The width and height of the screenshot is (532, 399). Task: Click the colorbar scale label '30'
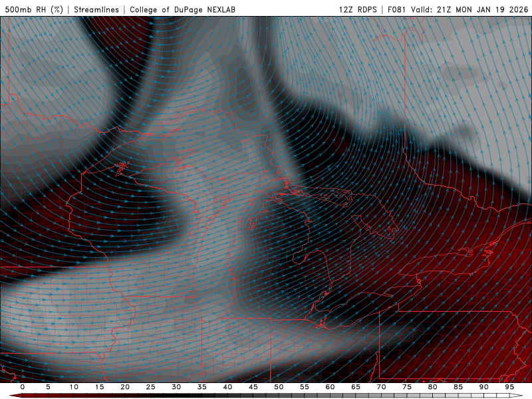[176, 387]
